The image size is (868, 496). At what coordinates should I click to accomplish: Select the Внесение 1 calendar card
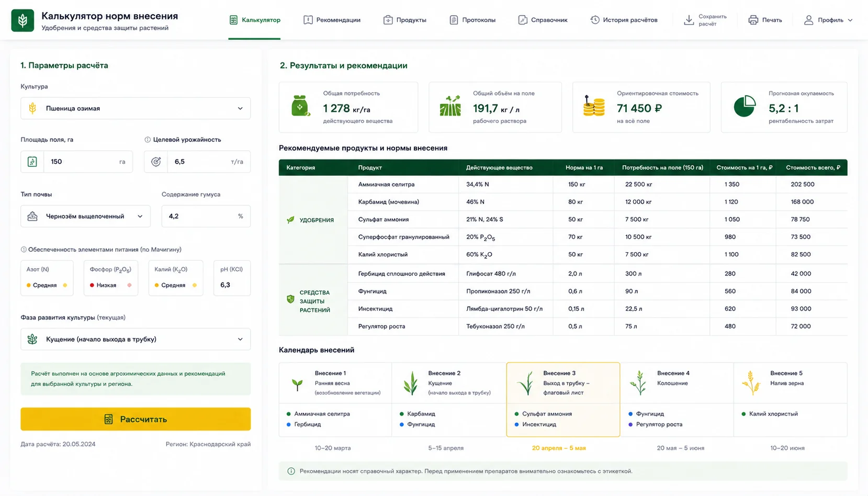tap(335, 399)
